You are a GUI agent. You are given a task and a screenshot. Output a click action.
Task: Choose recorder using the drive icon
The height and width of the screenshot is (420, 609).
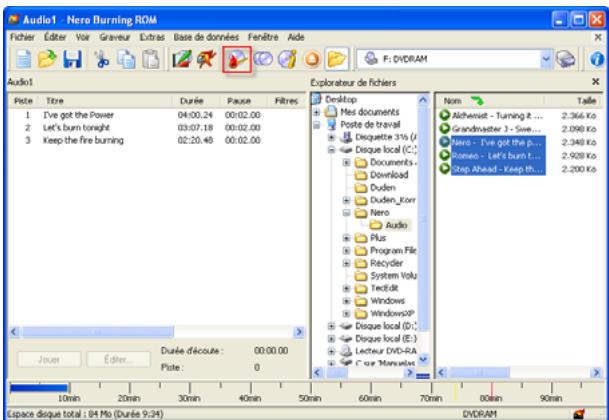tap(566, 59)
